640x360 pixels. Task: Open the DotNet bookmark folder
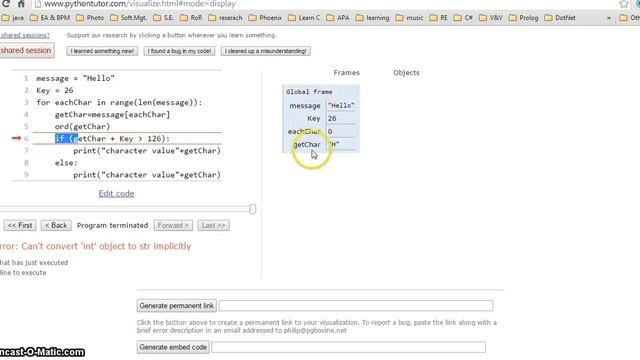(560, 18)
